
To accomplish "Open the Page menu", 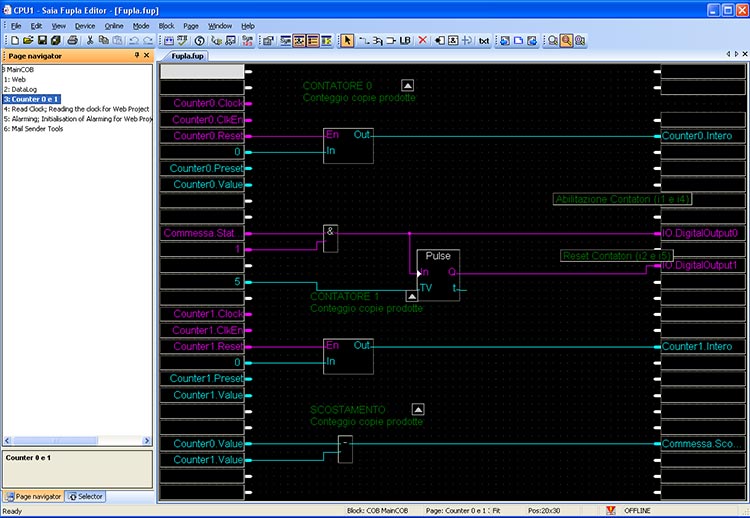I will point(191,26).
